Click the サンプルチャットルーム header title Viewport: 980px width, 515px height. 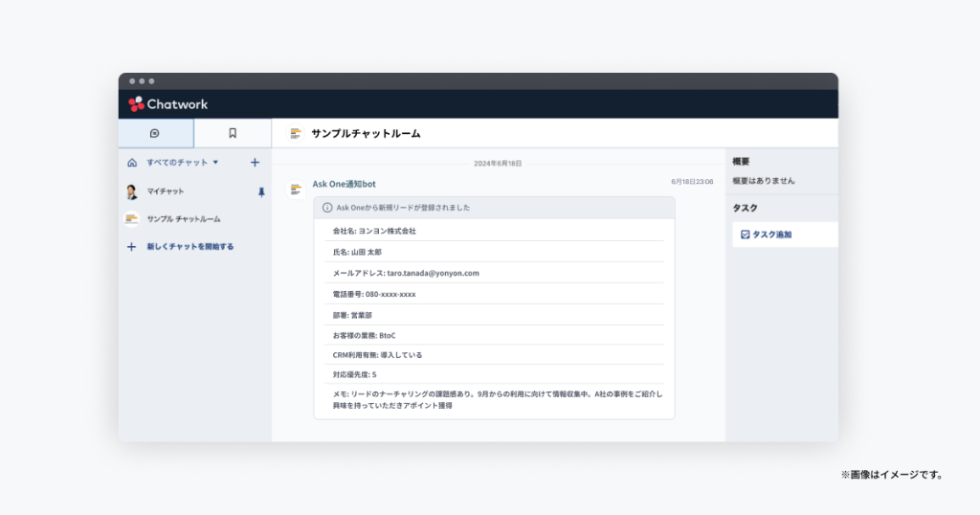coord(366,133)
